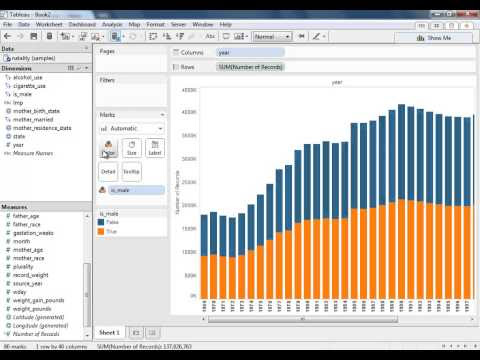Click the new worksheet toolbar icon

[x=65, y=36]
